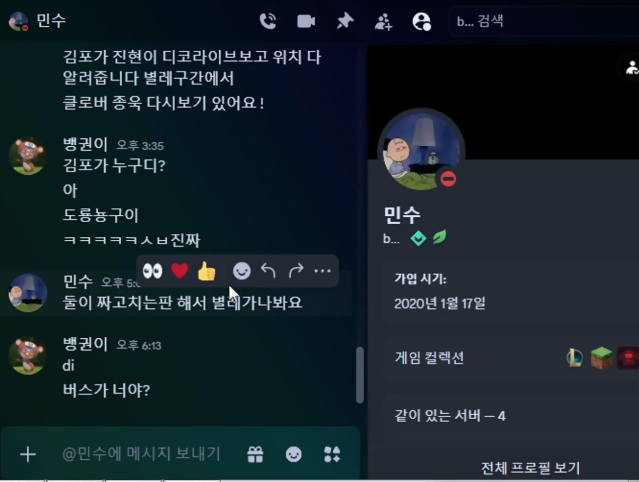Open the gift icon in message bar
Image resolution: width=639 pixels, height=482 pixels.
255,454
